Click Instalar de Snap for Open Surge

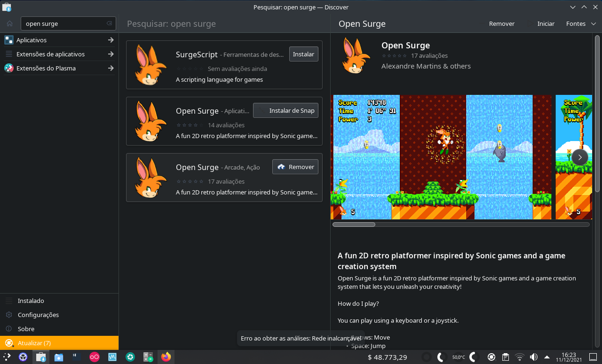[x=285, y=110]
